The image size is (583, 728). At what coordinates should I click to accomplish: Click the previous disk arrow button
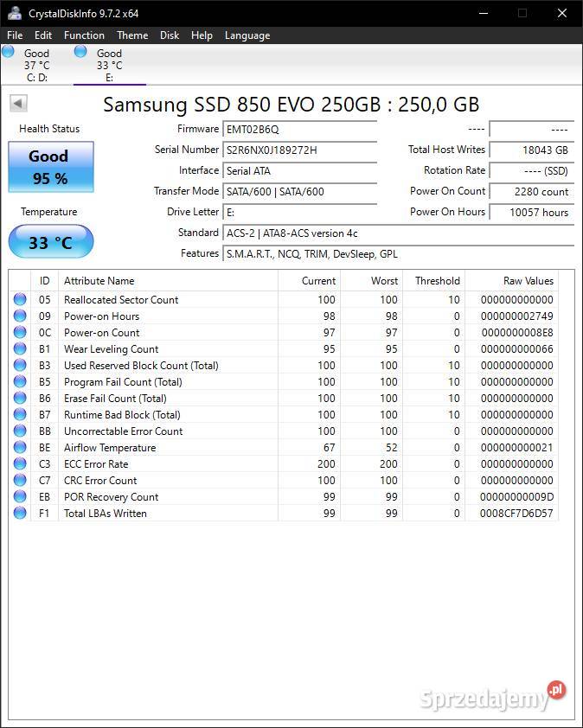(18, 103)
